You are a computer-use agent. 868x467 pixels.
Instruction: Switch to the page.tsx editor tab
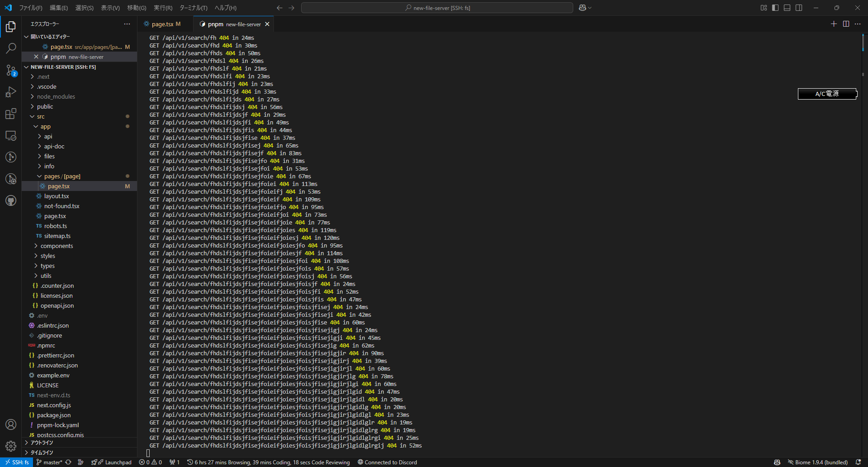pos(163,24)
